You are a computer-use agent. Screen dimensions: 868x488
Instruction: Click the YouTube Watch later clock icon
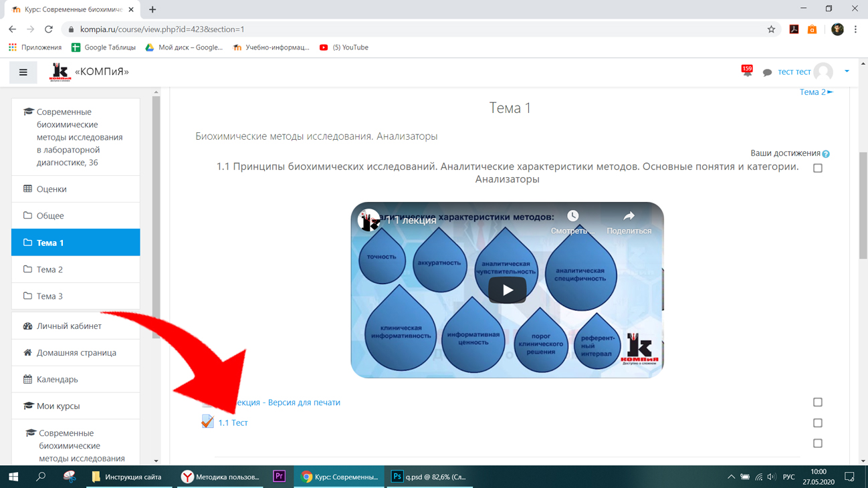pyautogui.click(x=573, y=216)
